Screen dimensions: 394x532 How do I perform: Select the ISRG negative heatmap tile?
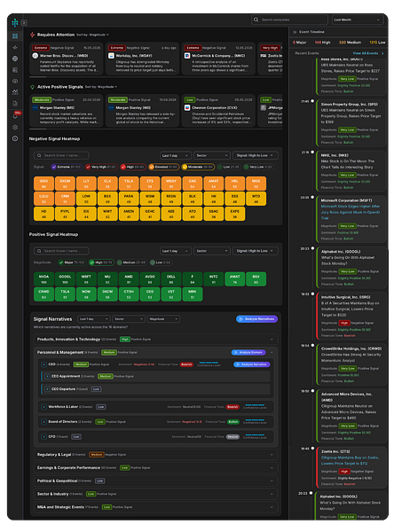[43, 184]
